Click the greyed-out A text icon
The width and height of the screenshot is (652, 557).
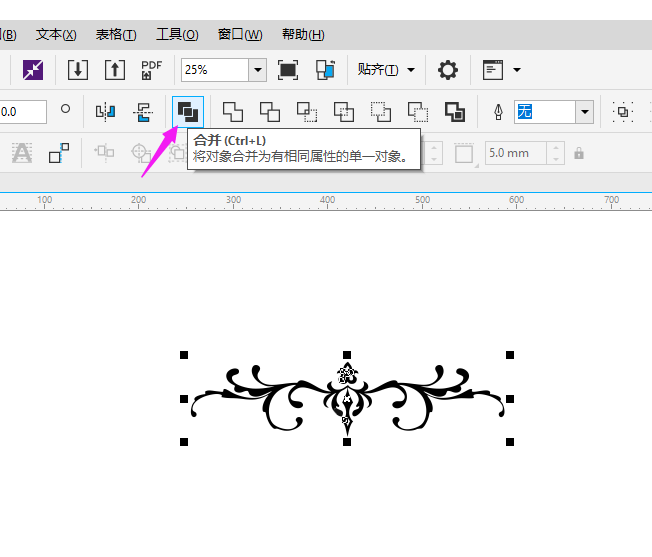[x=22, y=153]
